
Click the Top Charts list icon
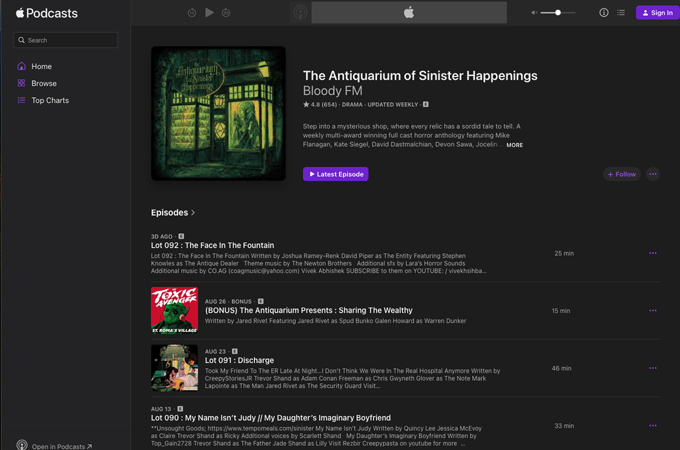tap(21, 100)
